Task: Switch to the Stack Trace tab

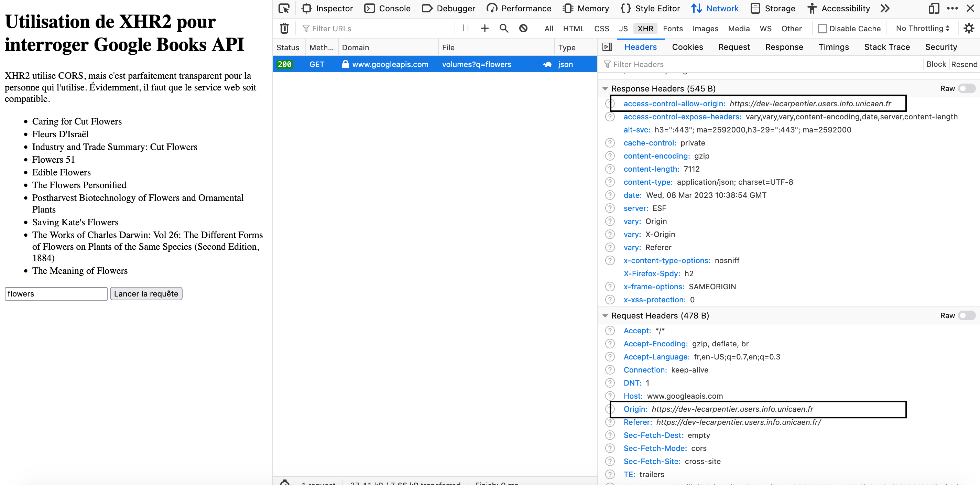Action: (x=887, y=47)
